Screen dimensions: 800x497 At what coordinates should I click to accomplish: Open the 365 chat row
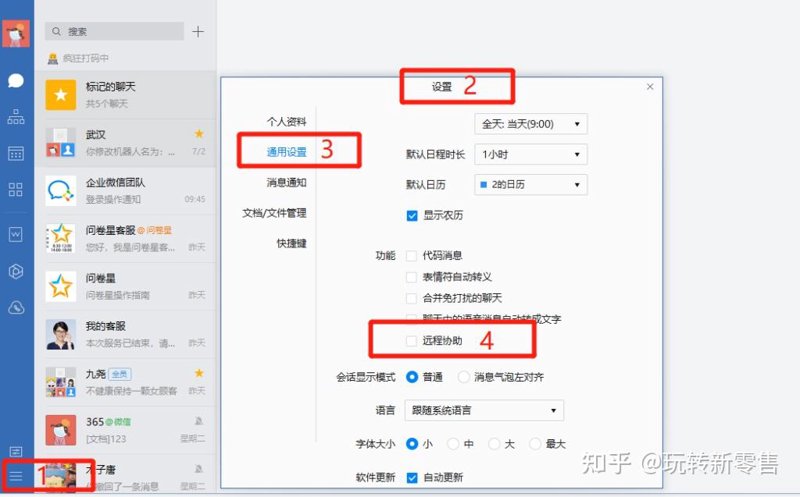coord(126,430)
